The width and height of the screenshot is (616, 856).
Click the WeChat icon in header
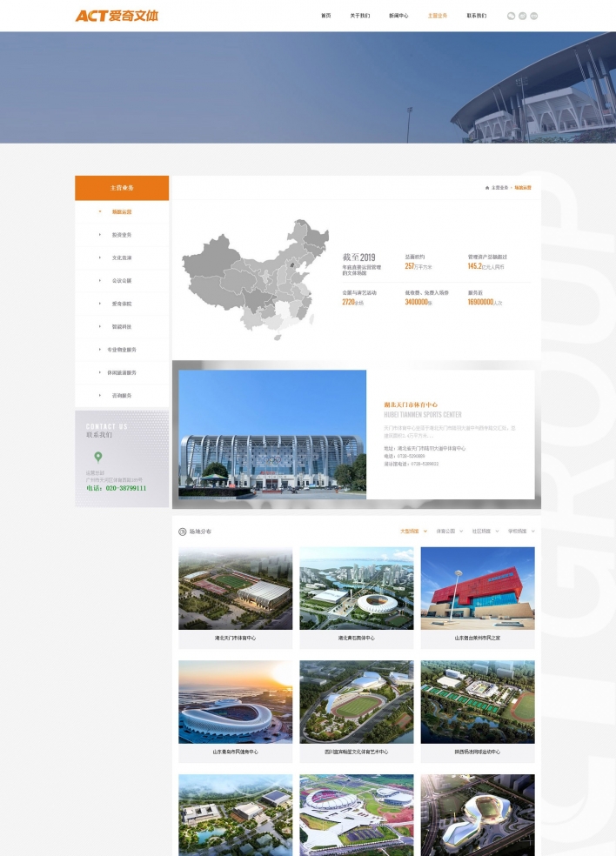[511, 16]
